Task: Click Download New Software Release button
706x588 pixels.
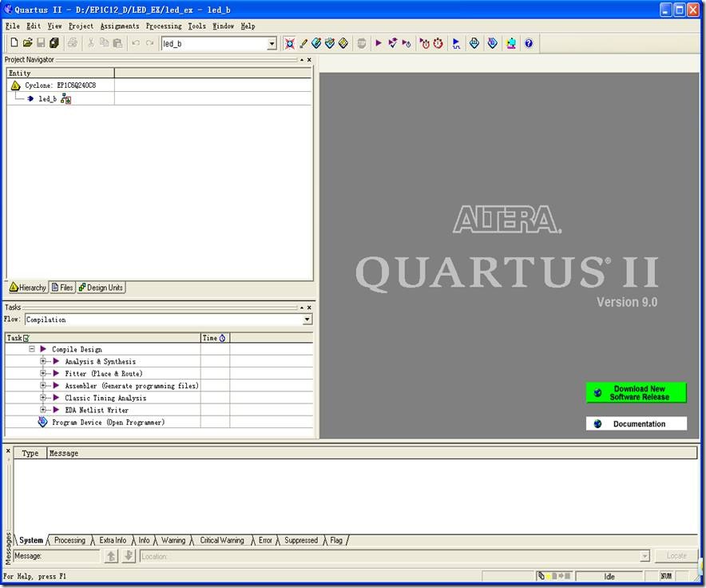Action: click(x=637, y=393)
